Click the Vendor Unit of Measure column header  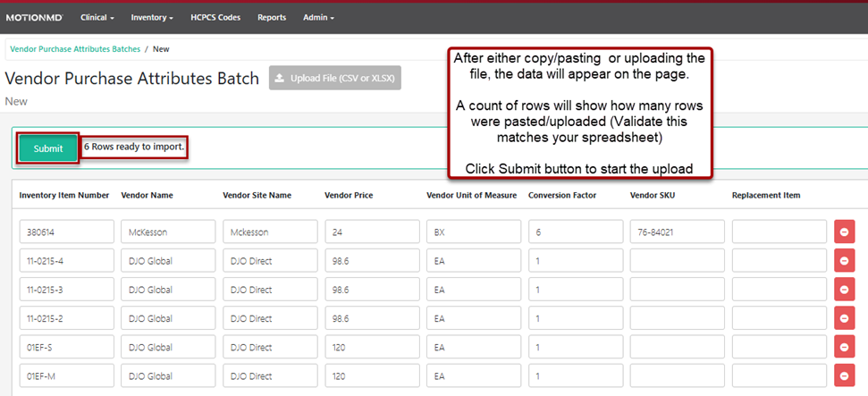tap(472, 196)
